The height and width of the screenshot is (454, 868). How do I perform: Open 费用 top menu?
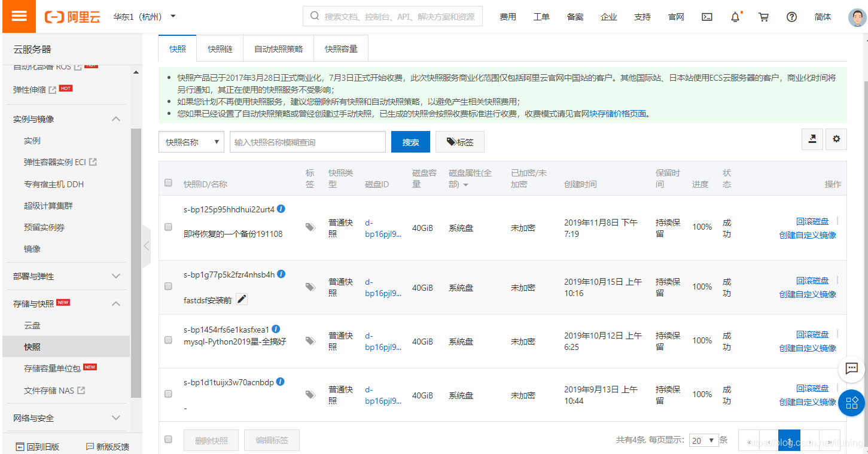(508, 17)
